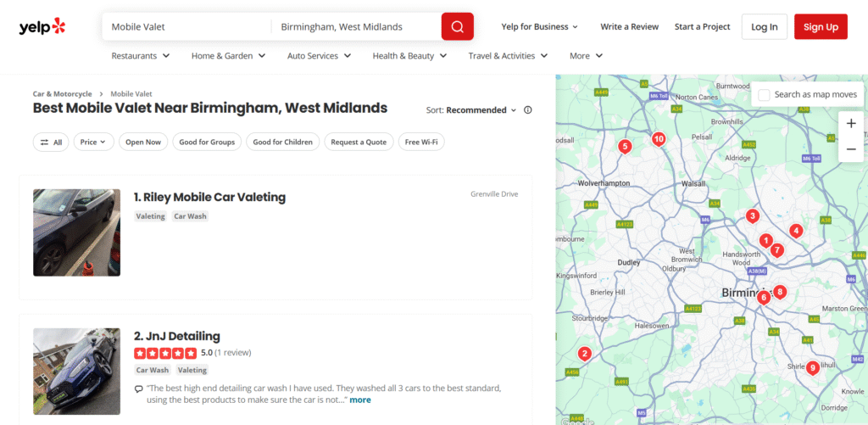Click map pin number 9
The height and width of the screenshot is (425, 868).
point(812,367)
